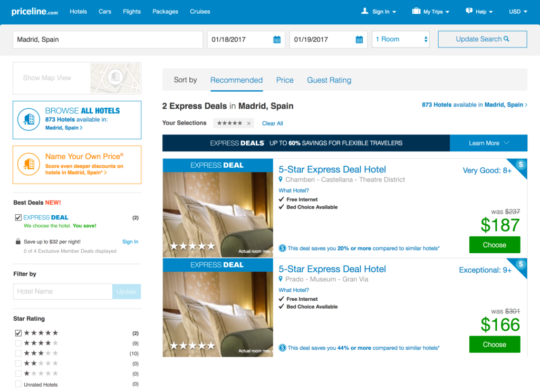Viewport: 540px width, 392px height.
Task: Click location pin for Chamberi - Castellana hotel
Action: [281, 179]
